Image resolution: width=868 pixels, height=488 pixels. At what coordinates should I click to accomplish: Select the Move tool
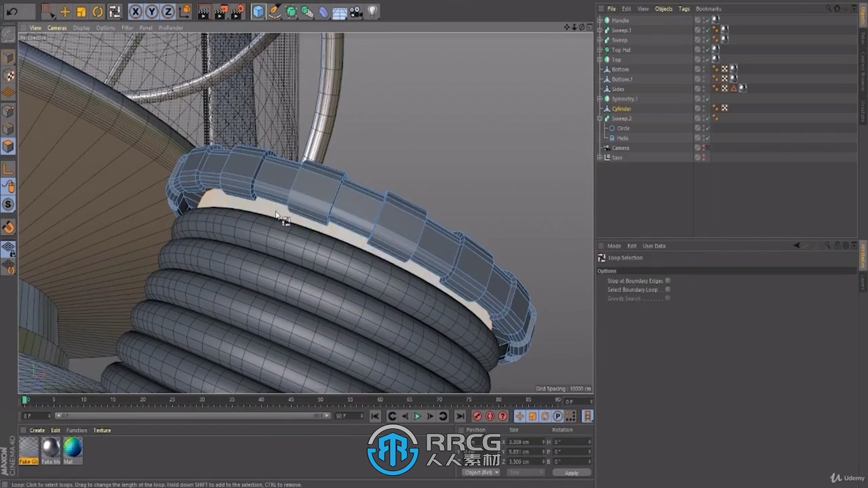click(64, 12)
